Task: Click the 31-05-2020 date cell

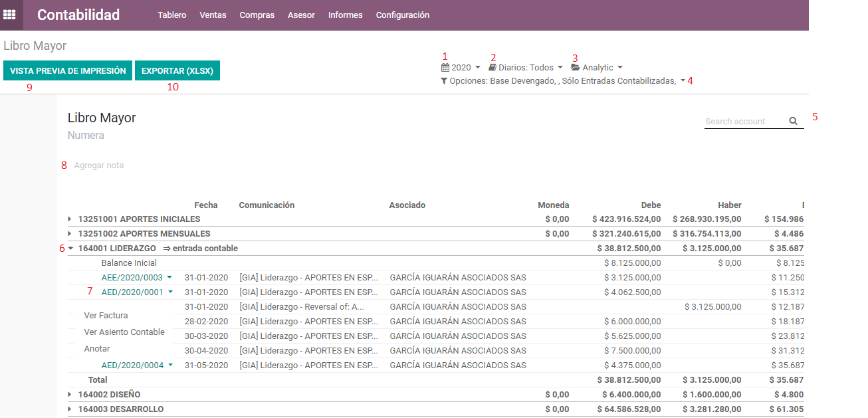Action: 206,365
